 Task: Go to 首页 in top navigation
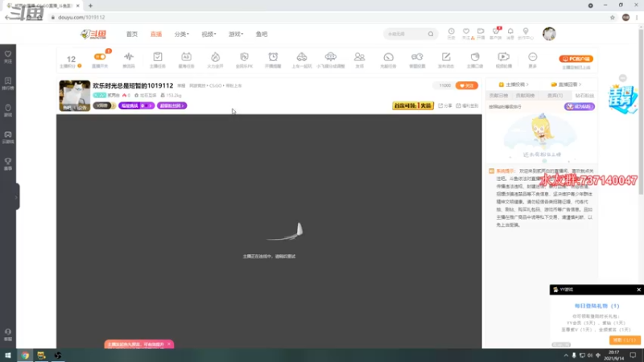pyautogui.click(x=132, y=34)
